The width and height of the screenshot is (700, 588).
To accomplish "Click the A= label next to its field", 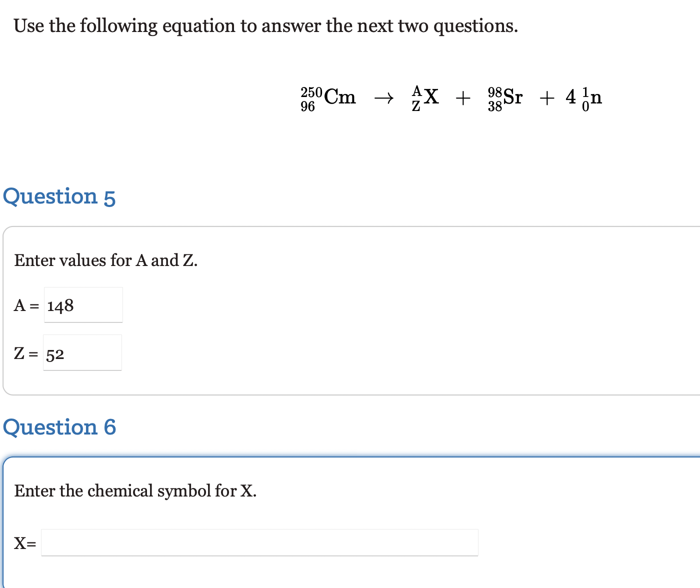I will coord(26,305).
